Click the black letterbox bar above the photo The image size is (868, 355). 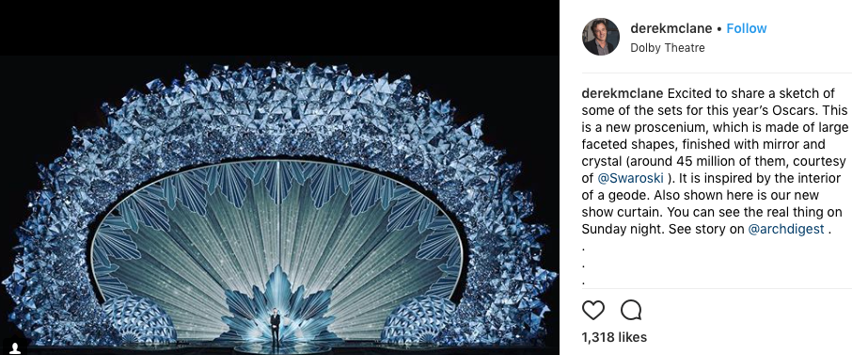click(279, 27)
